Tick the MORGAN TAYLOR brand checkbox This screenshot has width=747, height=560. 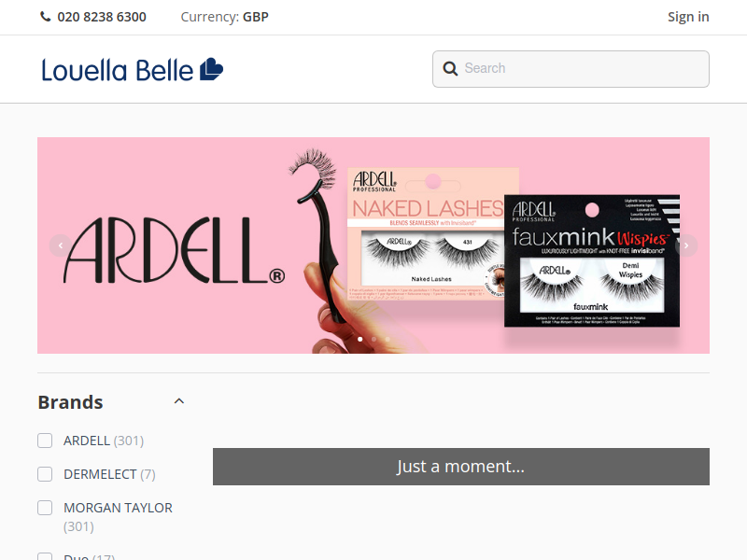pyautogui.click(x=45, y=508)
